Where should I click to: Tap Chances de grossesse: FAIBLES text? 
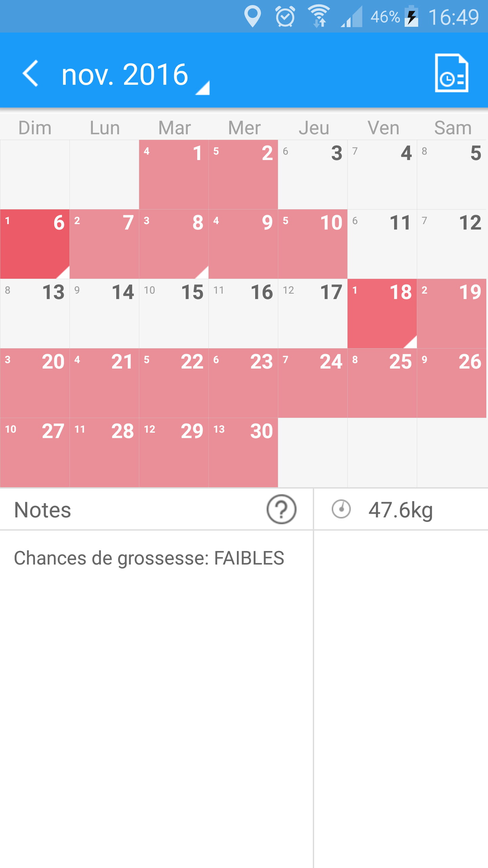tap(149, 558)
